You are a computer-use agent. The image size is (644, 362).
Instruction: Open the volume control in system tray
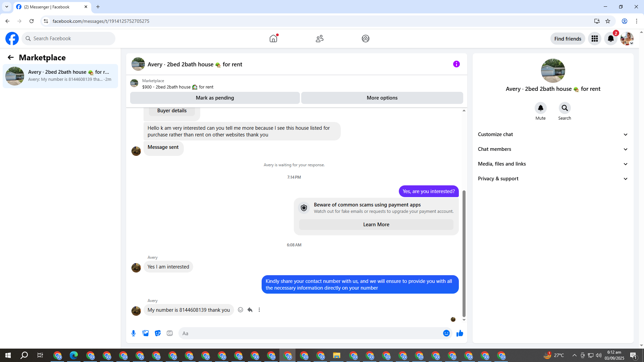[x=599, y=355]
